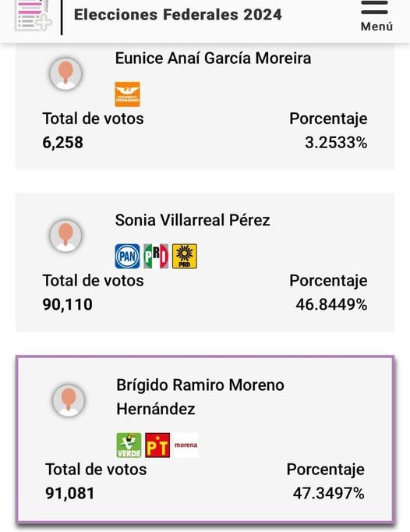Select candidate name Brígido Ramiro Moreno Hernández
This screenshot has height=532, width=410.
200,397
